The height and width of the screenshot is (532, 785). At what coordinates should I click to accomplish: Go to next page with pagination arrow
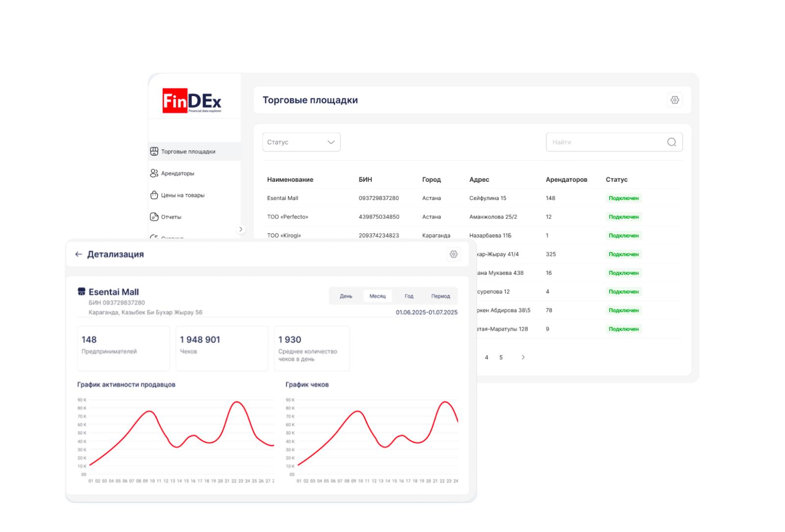click(523, 357)
